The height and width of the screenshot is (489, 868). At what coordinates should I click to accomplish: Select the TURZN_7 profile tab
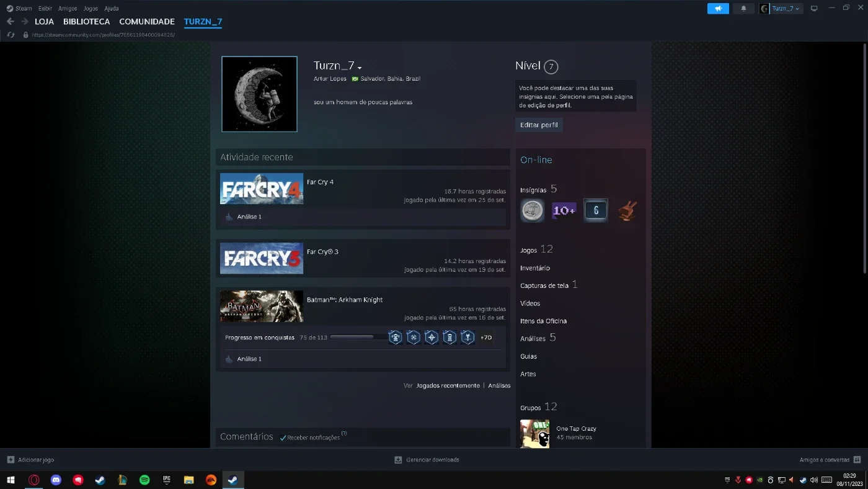click(203, 22)
